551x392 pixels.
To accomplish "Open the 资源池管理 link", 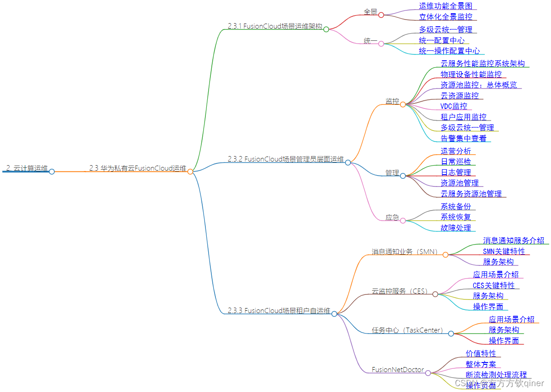I will tap(460, 183).
